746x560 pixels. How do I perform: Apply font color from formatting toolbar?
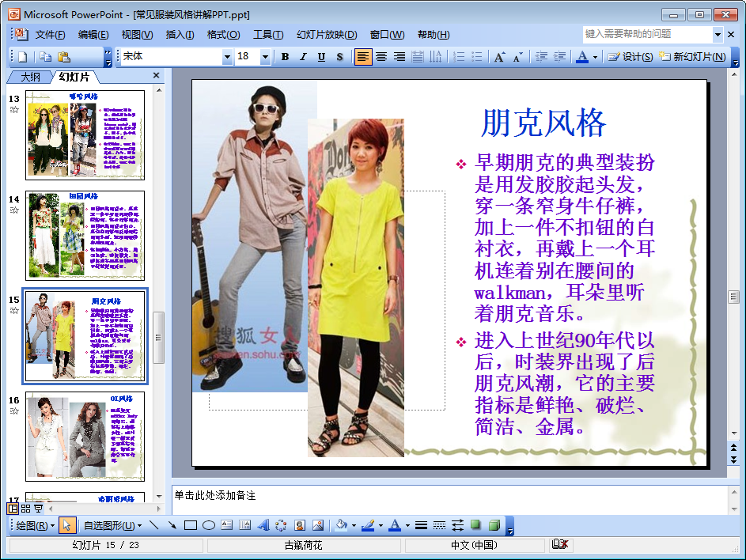[x=582, y=57]
